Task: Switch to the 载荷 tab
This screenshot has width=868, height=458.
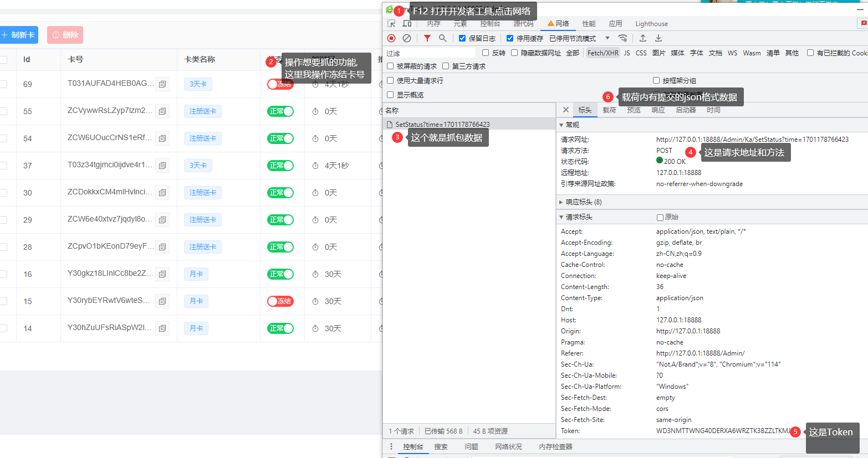Action: (x=609, y=110)
